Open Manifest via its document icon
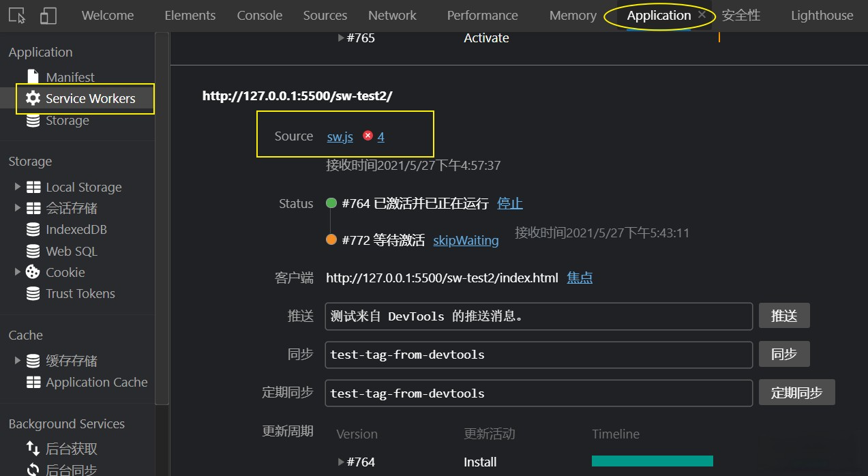This screenshot has height=476, width=868. click(33, 77)
